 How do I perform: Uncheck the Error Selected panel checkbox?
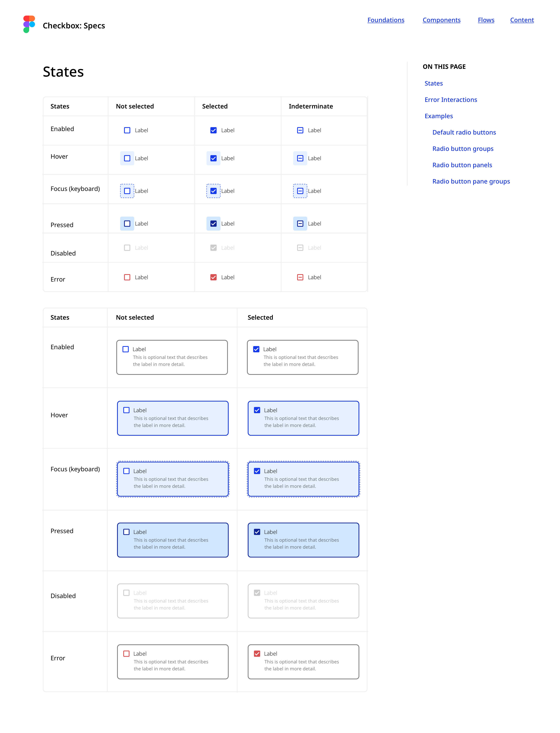pos(257,654)
